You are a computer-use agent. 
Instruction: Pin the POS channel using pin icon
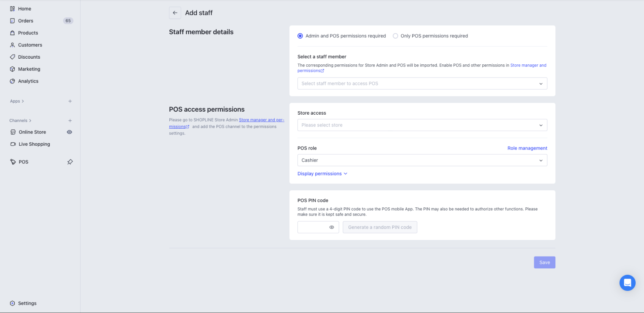click(70, 162)
